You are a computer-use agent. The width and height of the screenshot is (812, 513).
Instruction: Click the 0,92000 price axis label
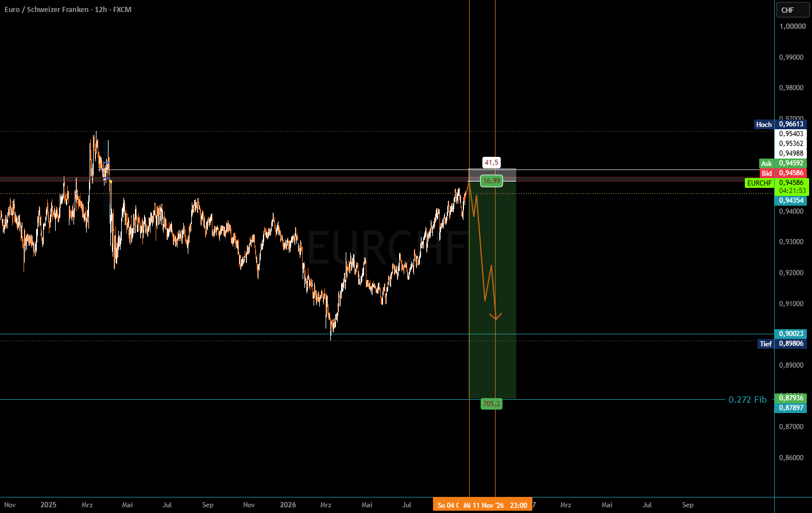pyautogui.click(x=791, y=273)
